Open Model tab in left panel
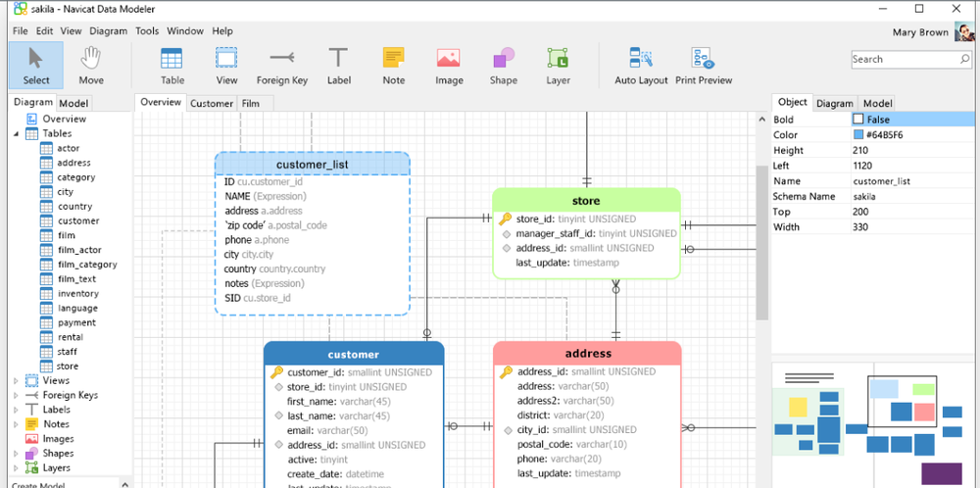This screenshot has width=980, height=488. (x=73, y=104)
